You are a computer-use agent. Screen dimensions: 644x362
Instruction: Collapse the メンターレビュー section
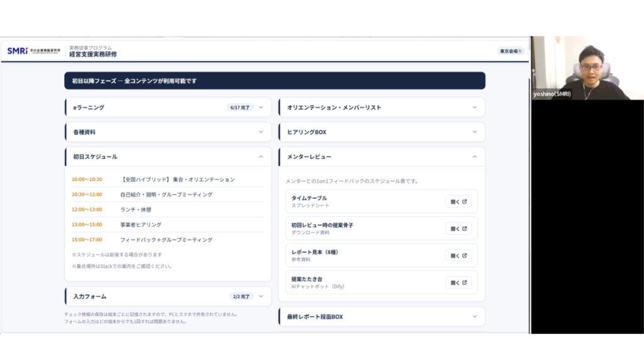point(475,156)
